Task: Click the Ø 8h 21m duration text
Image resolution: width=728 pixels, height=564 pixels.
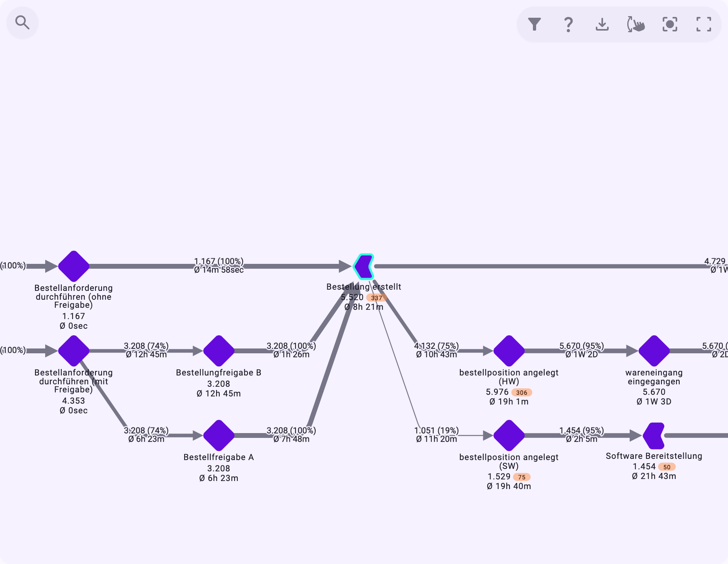Action: click(x=364, y=307)
